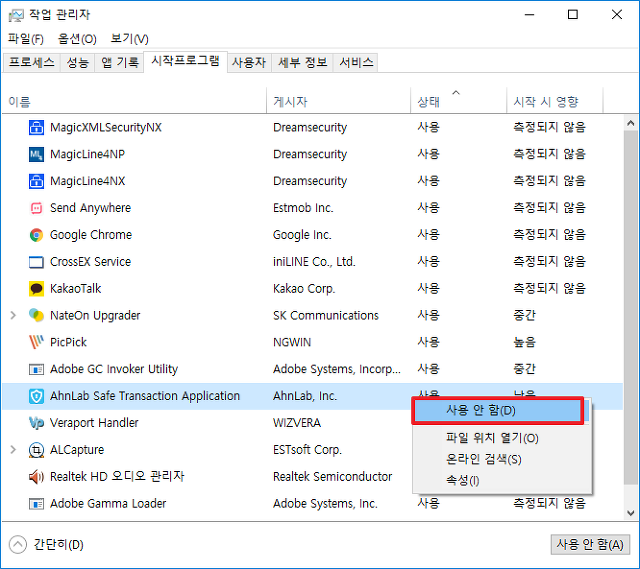Select the 시작프로그램 tab
Screen dimensions: 640x569
185,61
